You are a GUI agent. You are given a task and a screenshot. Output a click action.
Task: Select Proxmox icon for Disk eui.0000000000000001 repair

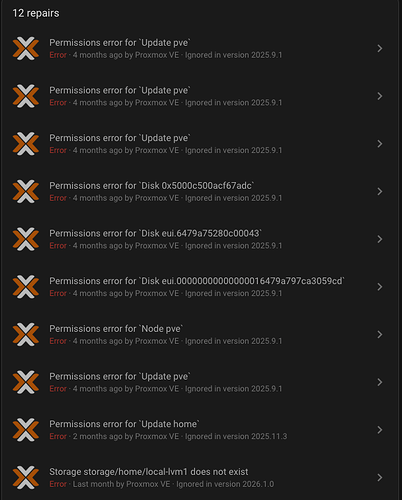coord(26,287)
